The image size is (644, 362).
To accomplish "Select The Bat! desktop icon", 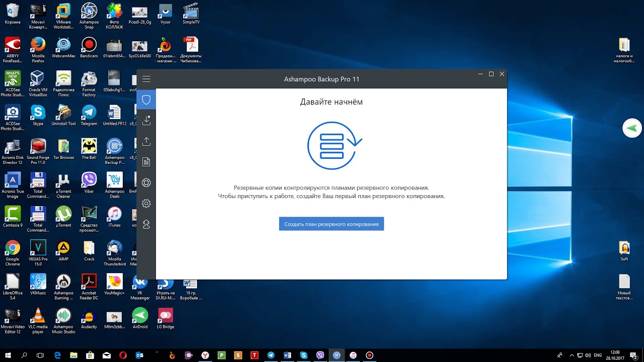I will click(x=89, y=149).
